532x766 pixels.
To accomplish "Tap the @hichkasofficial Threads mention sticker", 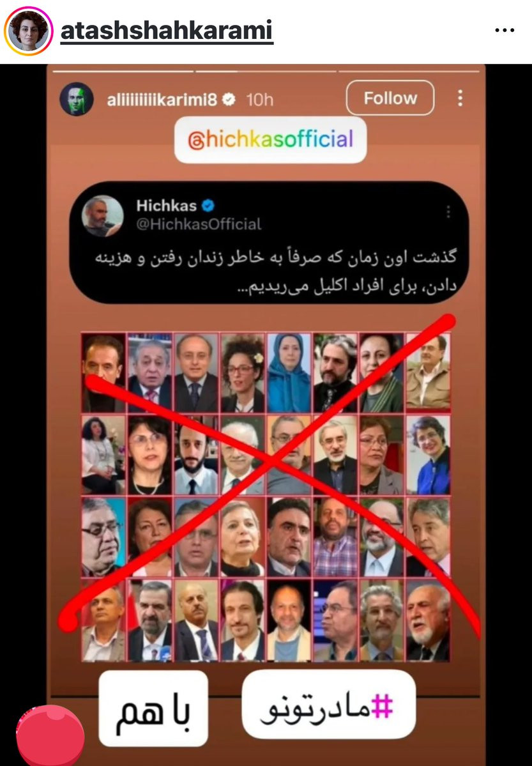I will click(x=271, y=140).
